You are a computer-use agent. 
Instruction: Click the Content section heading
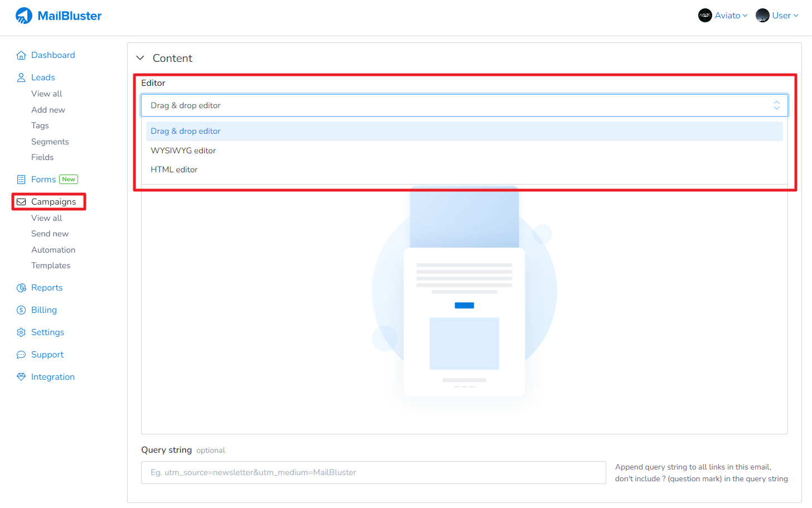172,58
